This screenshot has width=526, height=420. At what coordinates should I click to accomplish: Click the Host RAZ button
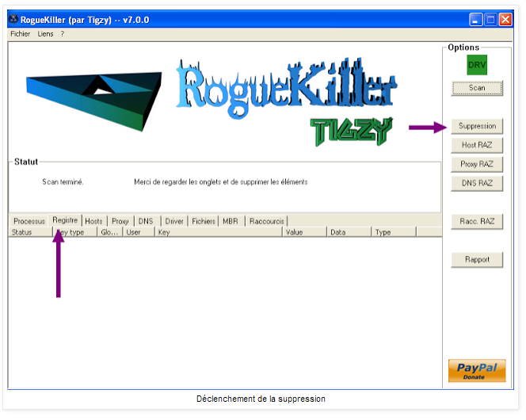pyautogui.click(x=477, y=145)
